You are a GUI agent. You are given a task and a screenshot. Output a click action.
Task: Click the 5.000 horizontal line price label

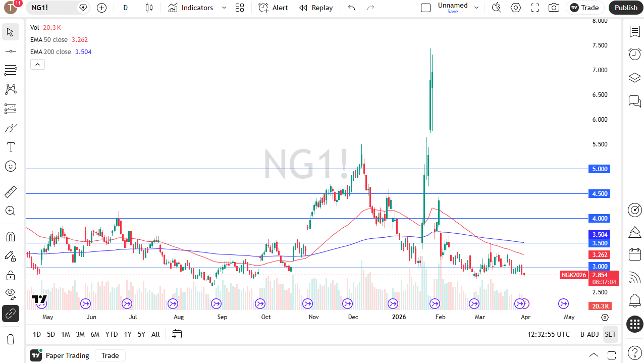600,169
